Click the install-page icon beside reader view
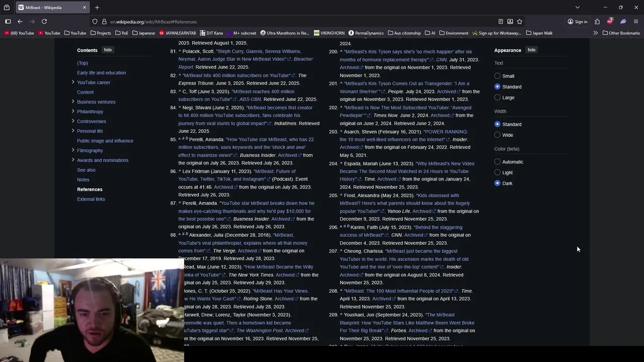This screenshot has width=644, height=362. [510, 22]
